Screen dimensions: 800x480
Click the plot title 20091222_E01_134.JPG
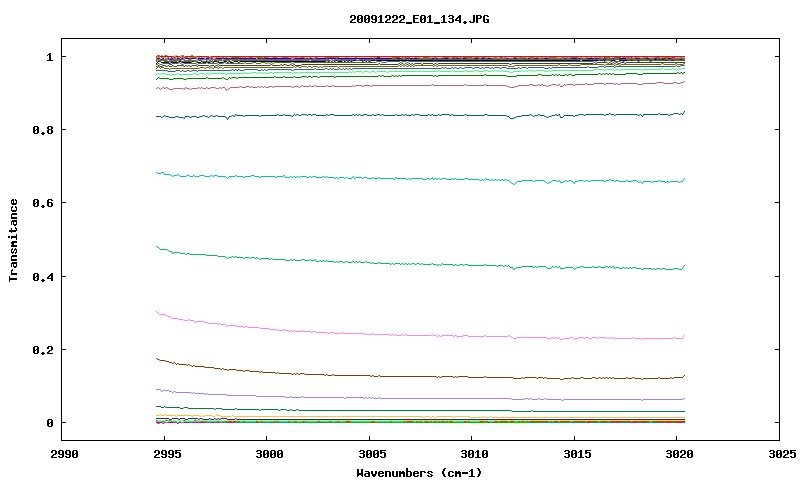(419, 19)
